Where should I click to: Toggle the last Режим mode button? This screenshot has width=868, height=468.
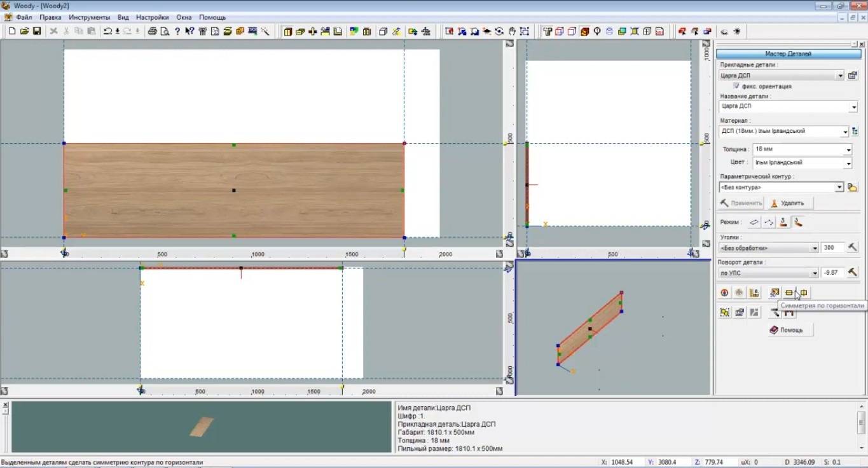[x=798, y=222]
